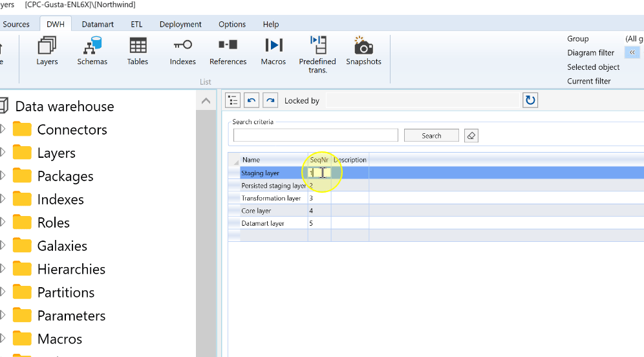Click SeqNr cell of Transformation layer

click(x=319, y=198)
